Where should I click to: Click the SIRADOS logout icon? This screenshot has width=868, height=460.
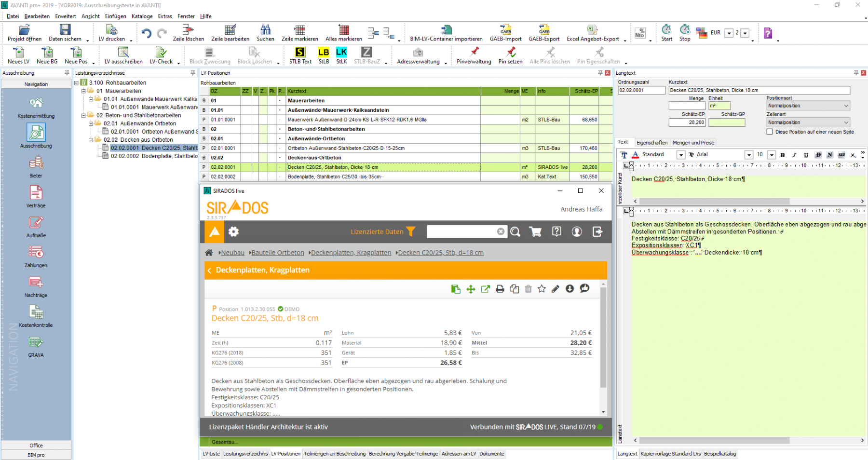(x=597, y=232)
